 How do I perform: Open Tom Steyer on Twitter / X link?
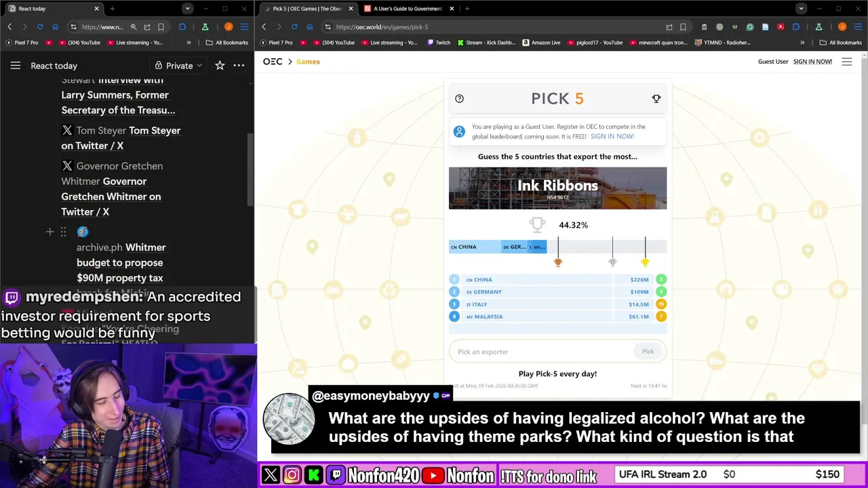click(121, 138)
